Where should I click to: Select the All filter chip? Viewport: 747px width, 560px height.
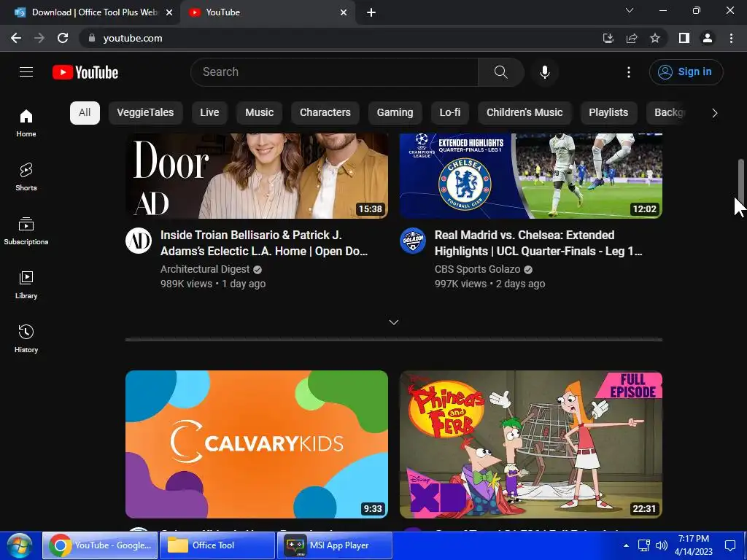85,113
